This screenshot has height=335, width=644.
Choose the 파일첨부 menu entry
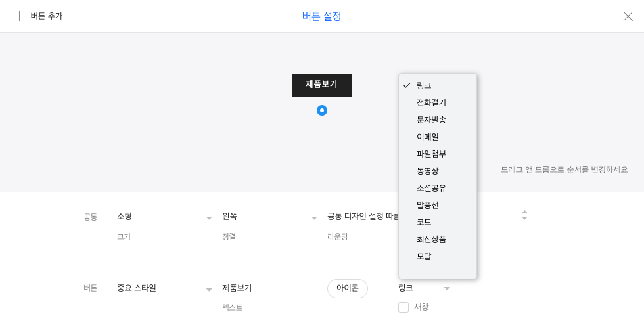[x=431, y=154]
